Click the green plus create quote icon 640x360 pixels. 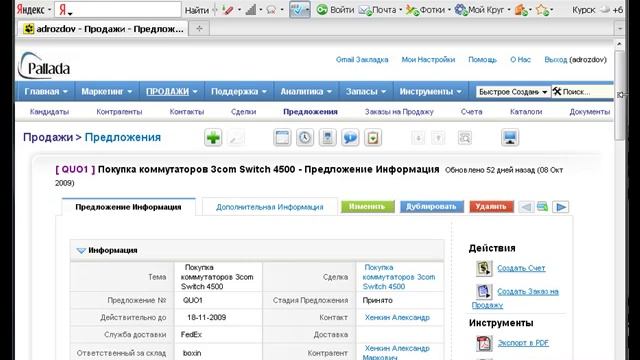point(213,138)
